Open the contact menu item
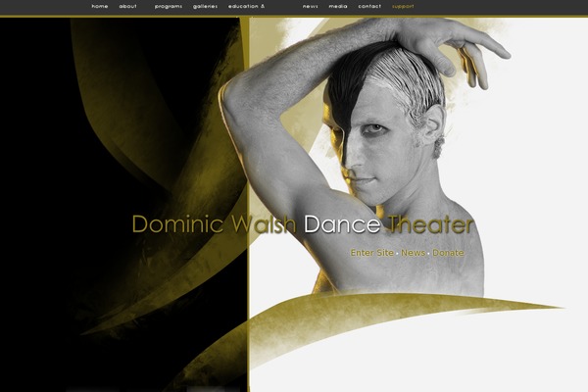The width and height of the screenshot is (588, 392). (x=369, y=7)
